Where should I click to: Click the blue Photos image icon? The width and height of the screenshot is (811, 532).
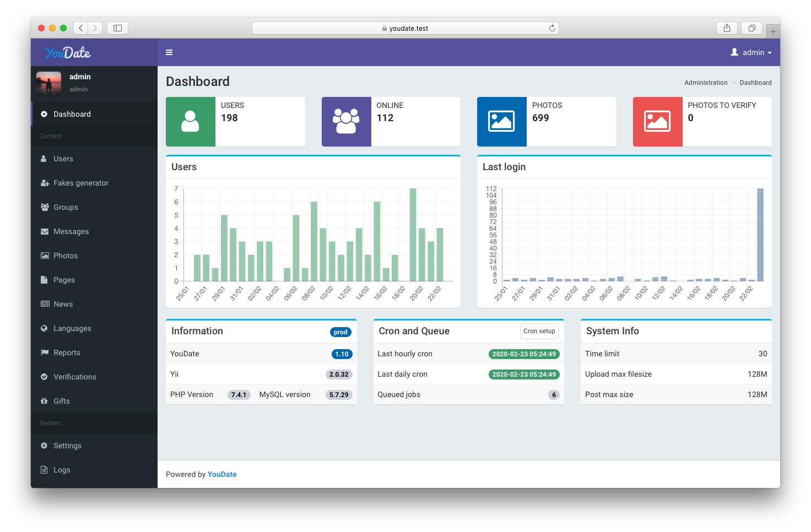click(x=501, y=122)
